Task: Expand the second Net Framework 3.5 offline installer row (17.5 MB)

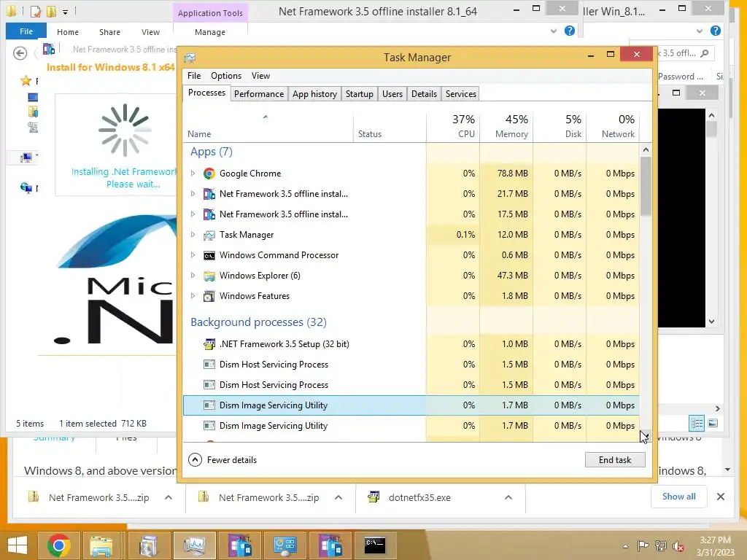Action: [193, 214]
